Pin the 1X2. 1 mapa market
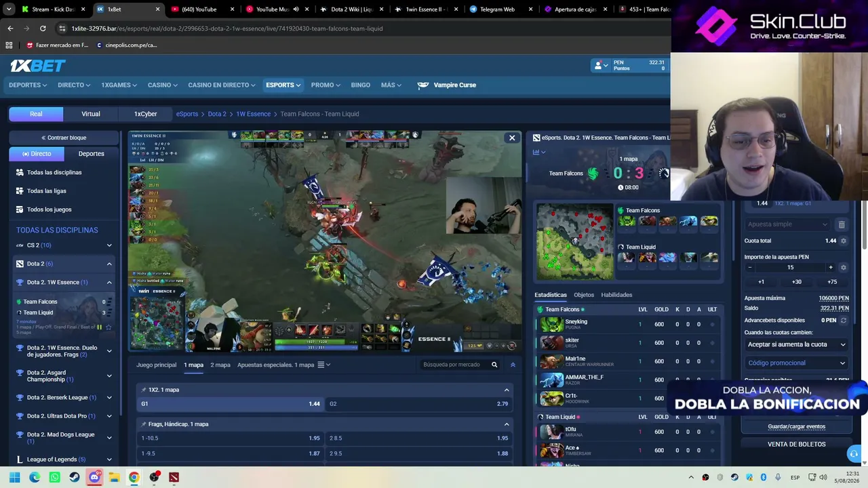868x488 pixels. tap(144, 390)
